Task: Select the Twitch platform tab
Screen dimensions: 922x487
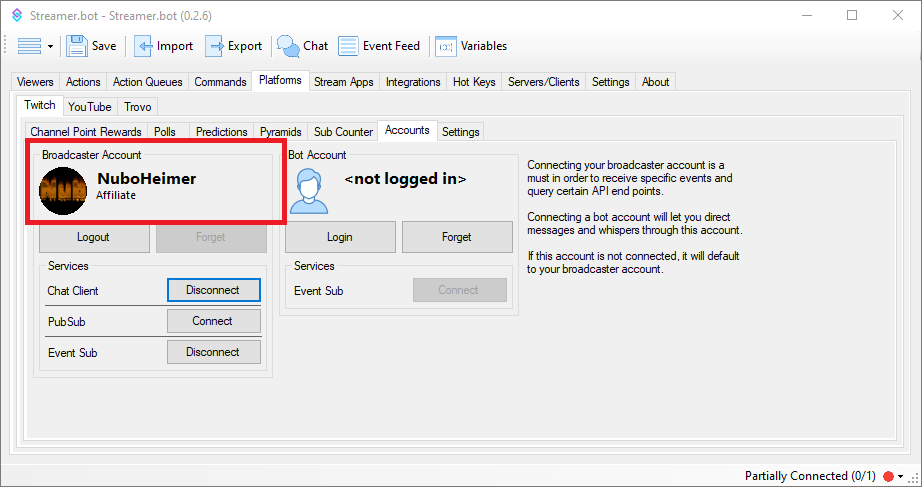Action: (x=40, y=105)
